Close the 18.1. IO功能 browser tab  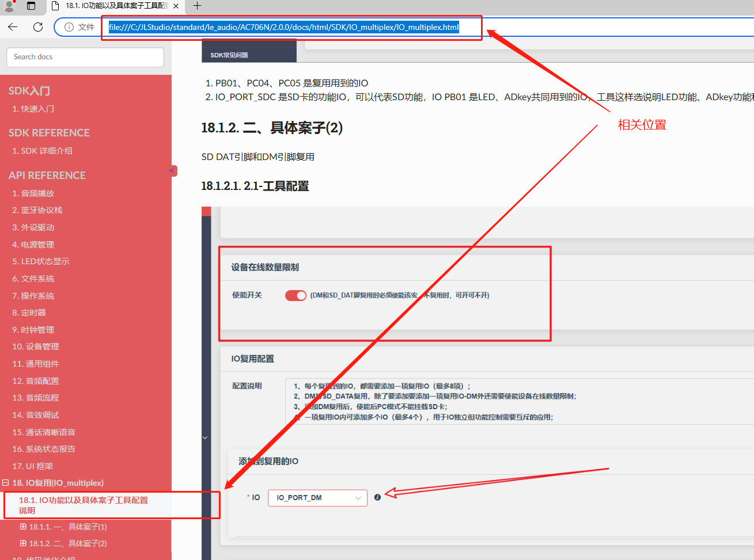pyautogui.click(x=176, y=6)
